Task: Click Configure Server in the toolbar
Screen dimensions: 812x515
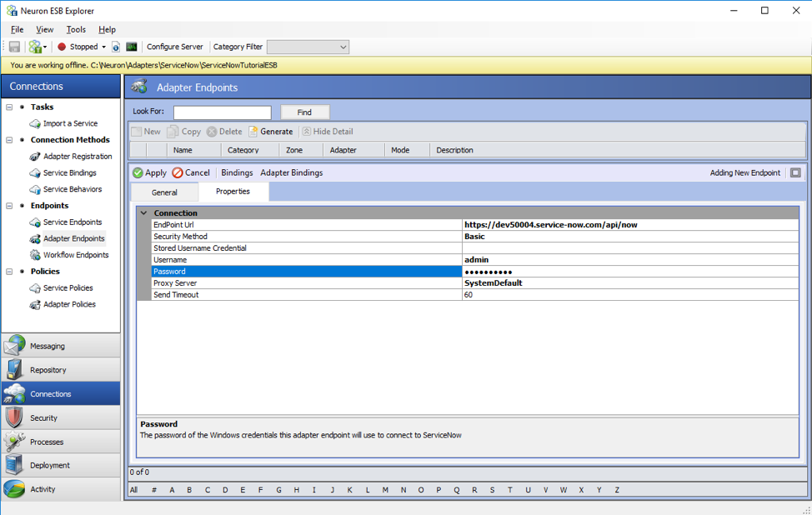Action: pyautogui.click(x=175, y=47)
